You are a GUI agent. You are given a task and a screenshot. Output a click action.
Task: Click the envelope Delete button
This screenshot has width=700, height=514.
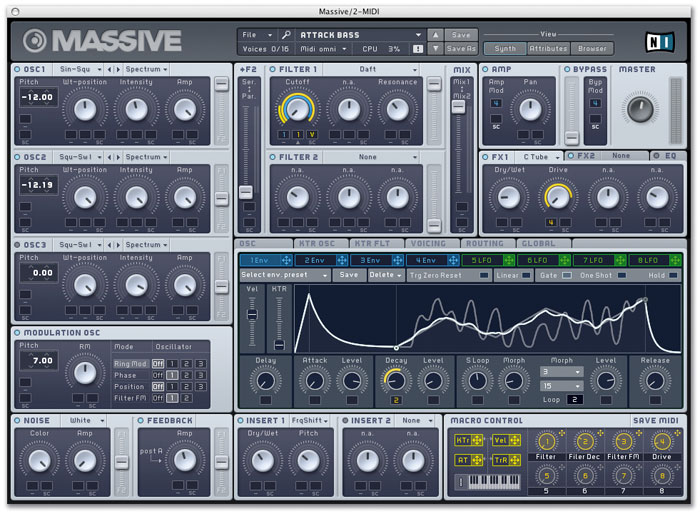click(x=385, y=275)
